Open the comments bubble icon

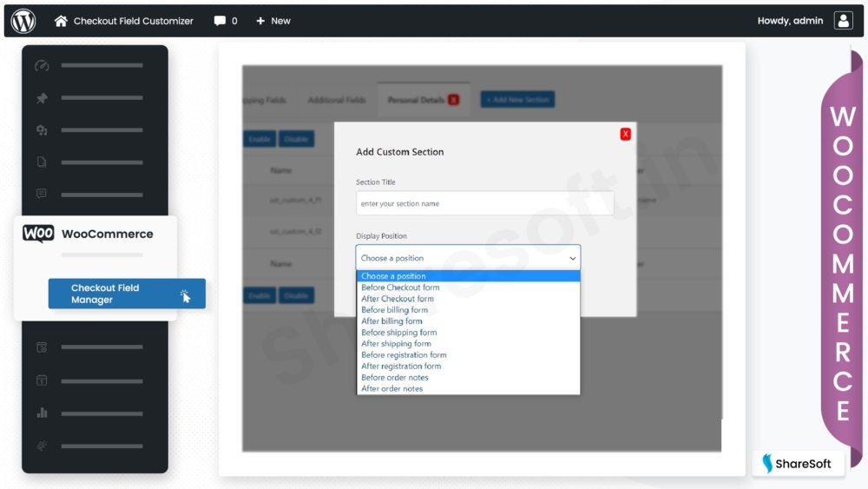[220, 21]
